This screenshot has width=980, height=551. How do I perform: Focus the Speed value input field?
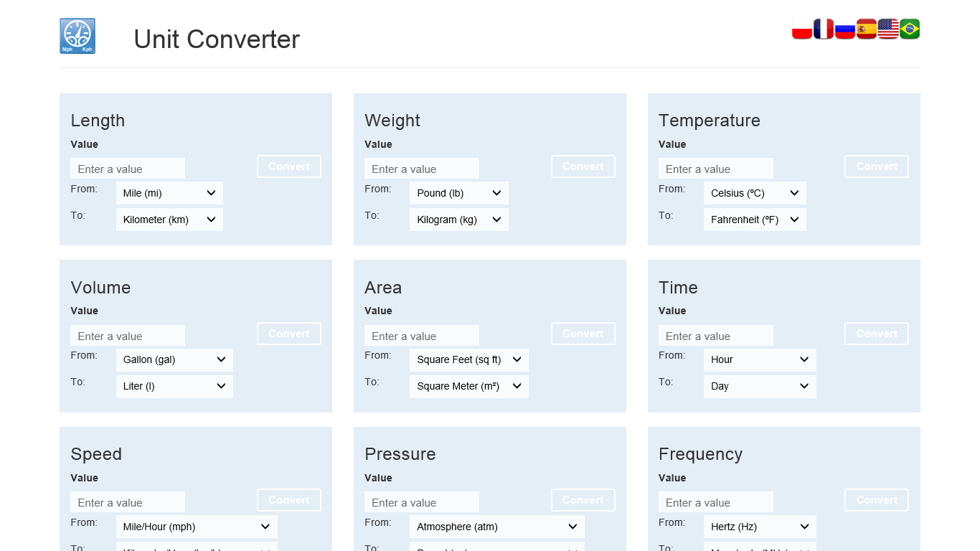128,503
